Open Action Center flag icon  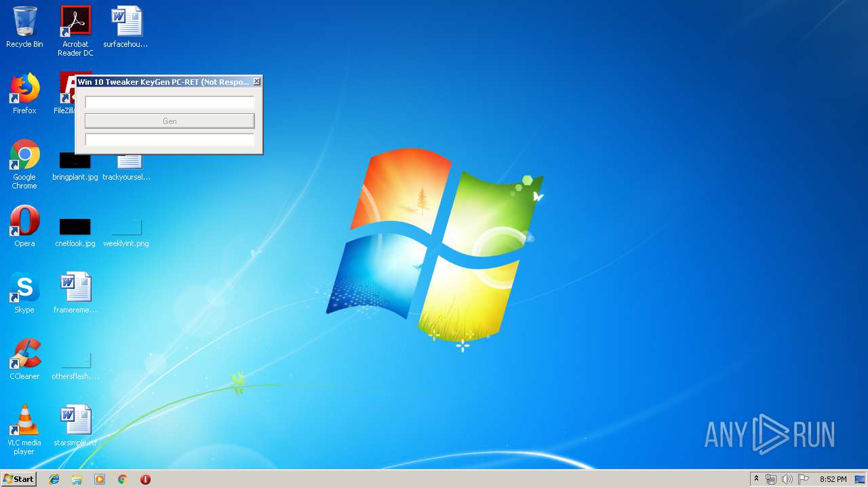tap(804, 479)
